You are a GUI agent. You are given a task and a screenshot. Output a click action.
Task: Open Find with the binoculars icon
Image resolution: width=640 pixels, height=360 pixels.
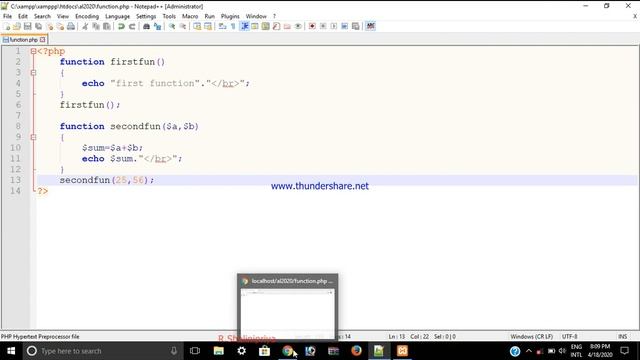(146, 26)
